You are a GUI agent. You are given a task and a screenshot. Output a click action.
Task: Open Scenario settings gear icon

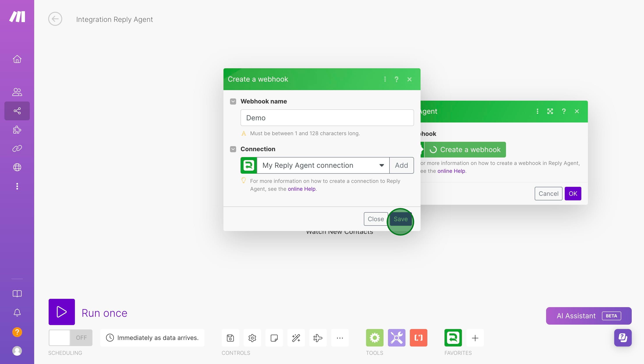(x=252, y=338)
